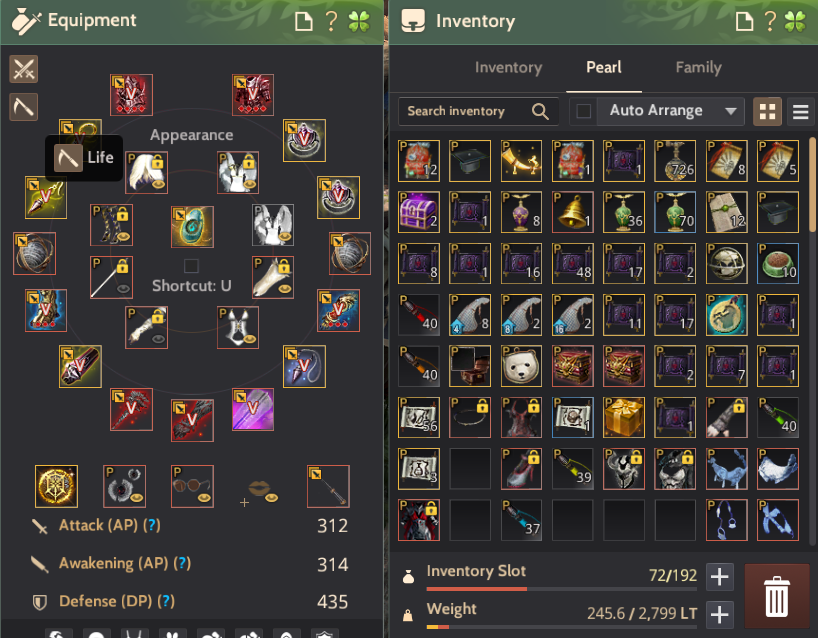
Task: Switch to the Family tab
Action: click(x=698, y=67)
